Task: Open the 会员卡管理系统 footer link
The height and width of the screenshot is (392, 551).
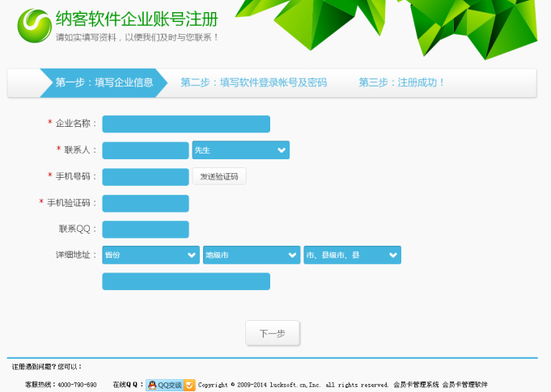Action: pos(415,385)
